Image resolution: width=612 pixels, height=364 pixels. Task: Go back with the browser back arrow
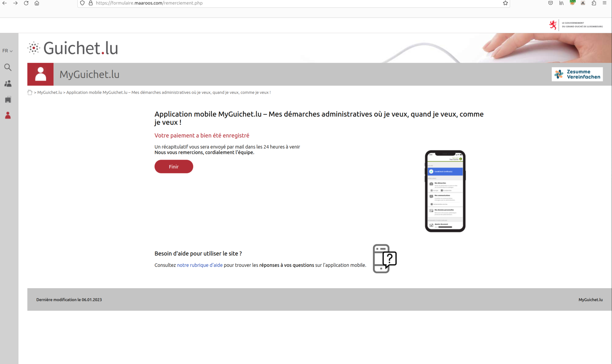pyautogui.click(x=4, y=3)
